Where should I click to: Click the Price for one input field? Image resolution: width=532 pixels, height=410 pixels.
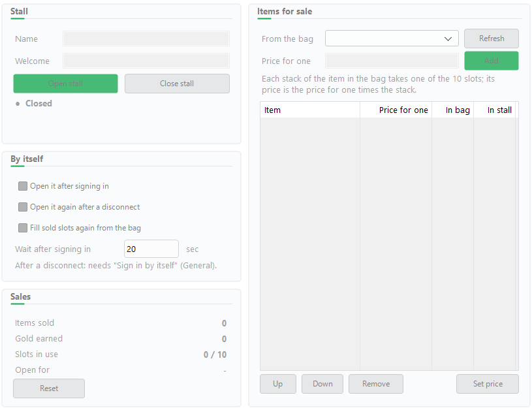[x=392, y=61]
